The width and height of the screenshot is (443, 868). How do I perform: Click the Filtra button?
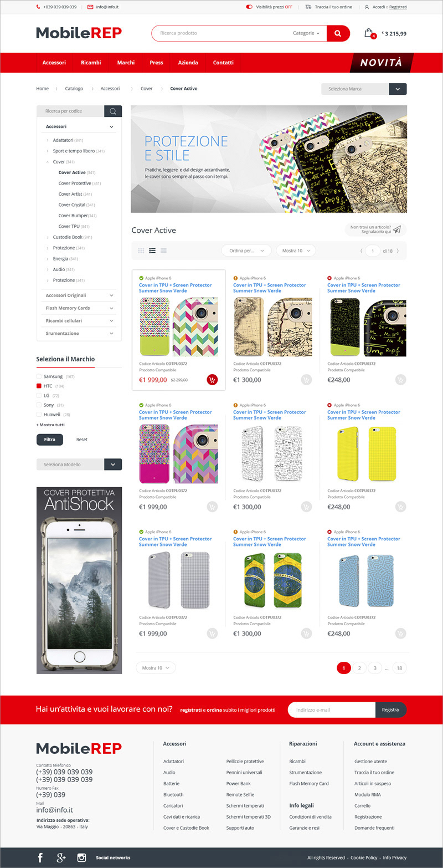50,440
